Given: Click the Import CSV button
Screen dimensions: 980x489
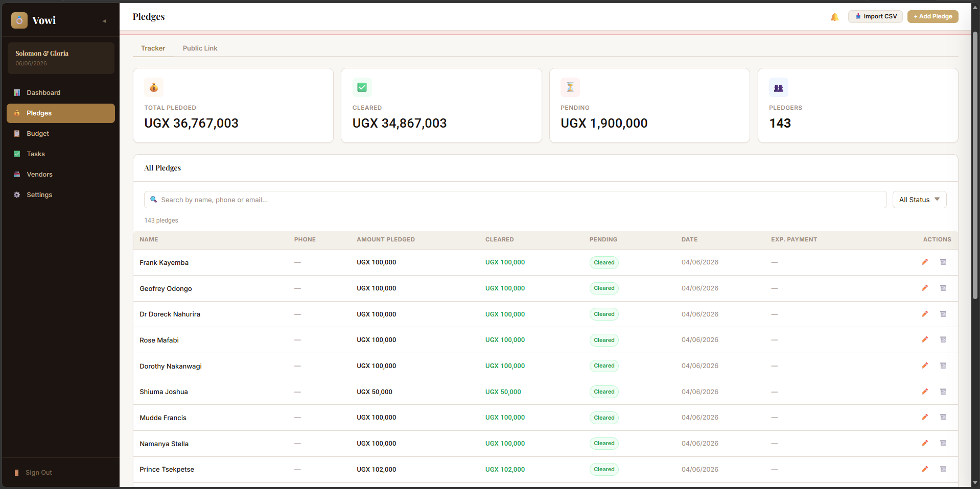Looking at the screenshot, I should 875,16.
